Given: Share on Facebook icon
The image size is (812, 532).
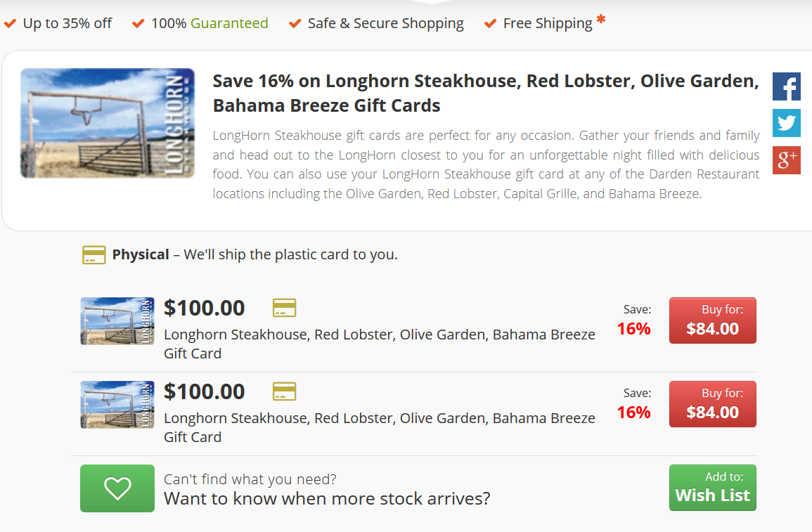Looking at the screenshot, I should 786,86.
